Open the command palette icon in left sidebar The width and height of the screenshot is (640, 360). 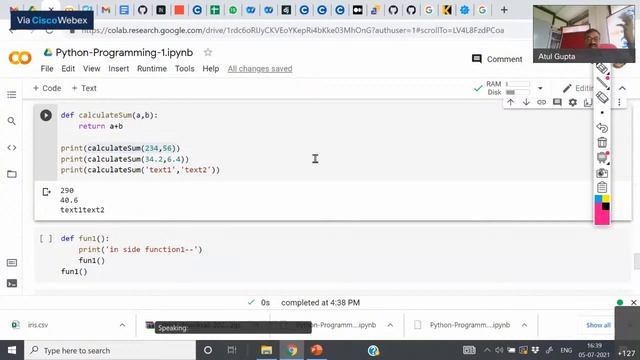pyautogui.click(x=12, y=262)
